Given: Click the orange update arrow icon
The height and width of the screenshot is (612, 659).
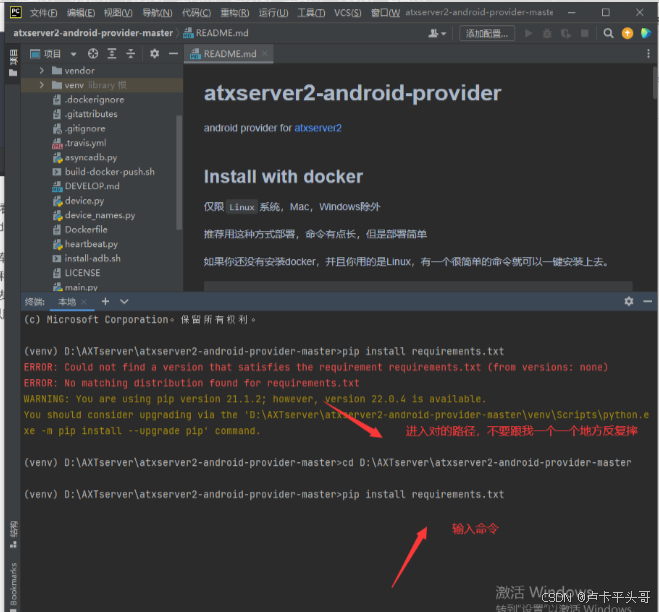Looking at the screenshot, I should point(627,33).
